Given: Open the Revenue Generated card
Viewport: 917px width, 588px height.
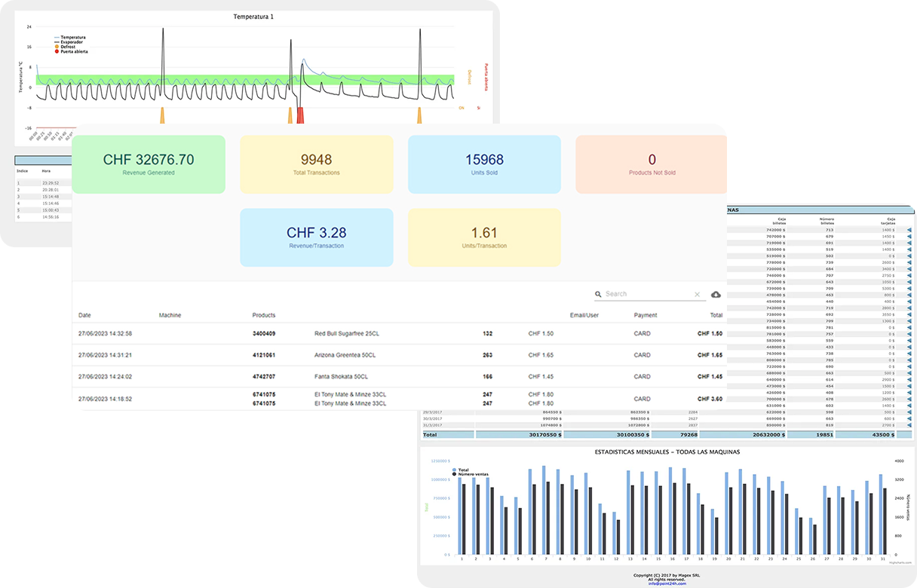Looking at the screenshot, I should pos(149,164).
